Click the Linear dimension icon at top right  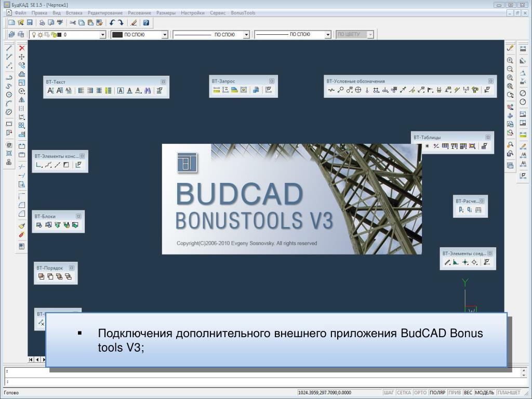pyautogui.click(x=523, y=48)
